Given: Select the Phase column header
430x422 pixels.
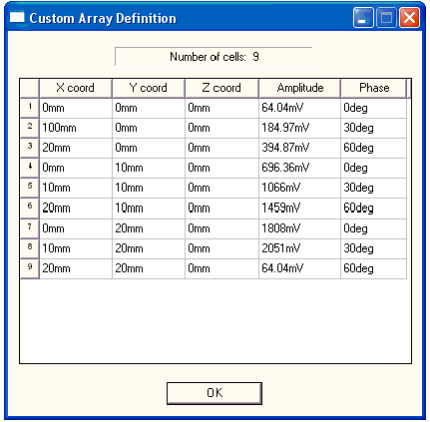Looking at the screenshot, I should point(374,88).
